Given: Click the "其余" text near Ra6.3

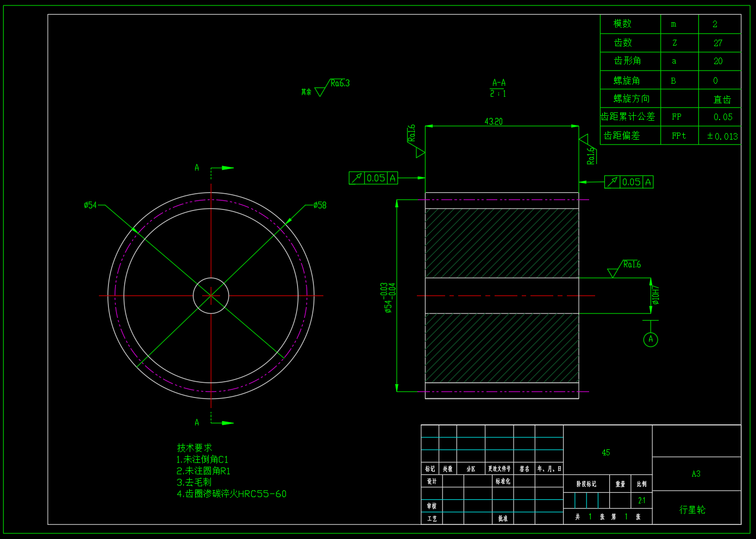Looking at the screenshot, I should click(307, 92).
